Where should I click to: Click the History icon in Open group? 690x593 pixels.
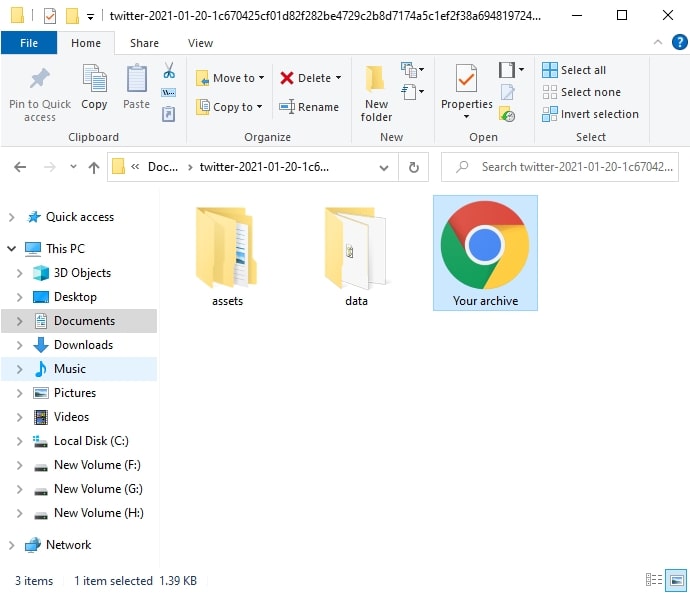pos(507,114)
